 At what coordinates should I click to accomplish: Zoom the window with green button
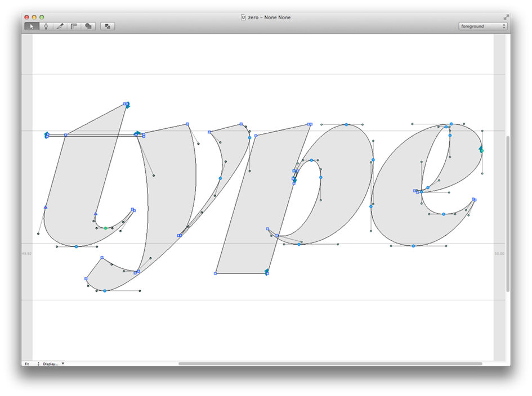click(x=42, y=17)
